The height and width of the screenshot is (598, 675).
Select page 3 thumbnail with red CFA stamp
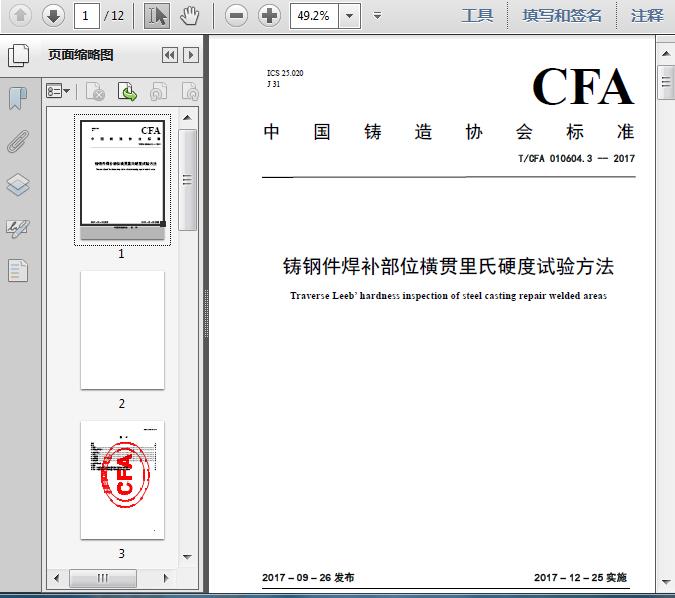[x=122, y=480]
